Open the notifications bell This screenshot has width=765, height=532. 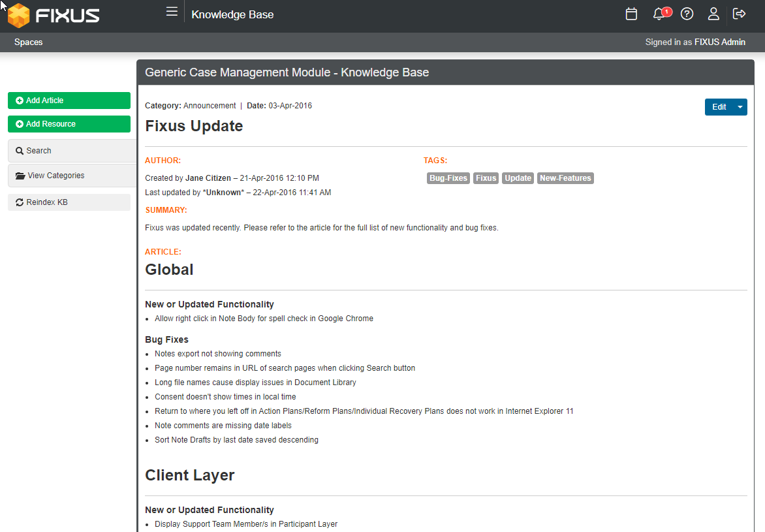pyautogui.click(x=659, y=14)
